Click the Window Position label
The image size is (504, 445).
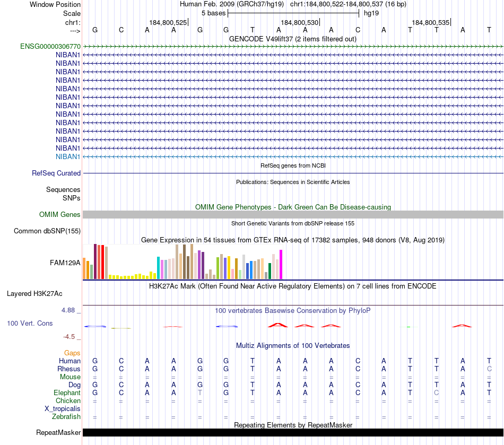coord(55,4)
